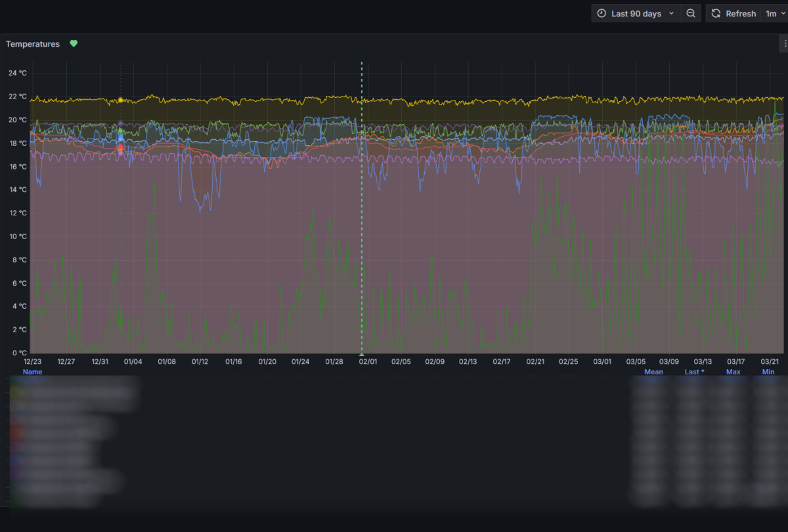Expand the chevron beside Last 90 days
Screen dimensions: 788x532
(671, 14)
